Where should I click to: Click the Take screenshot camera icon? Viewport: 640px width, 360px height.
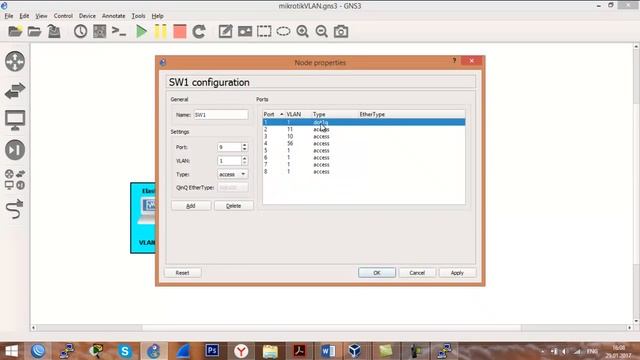point(341,31)
